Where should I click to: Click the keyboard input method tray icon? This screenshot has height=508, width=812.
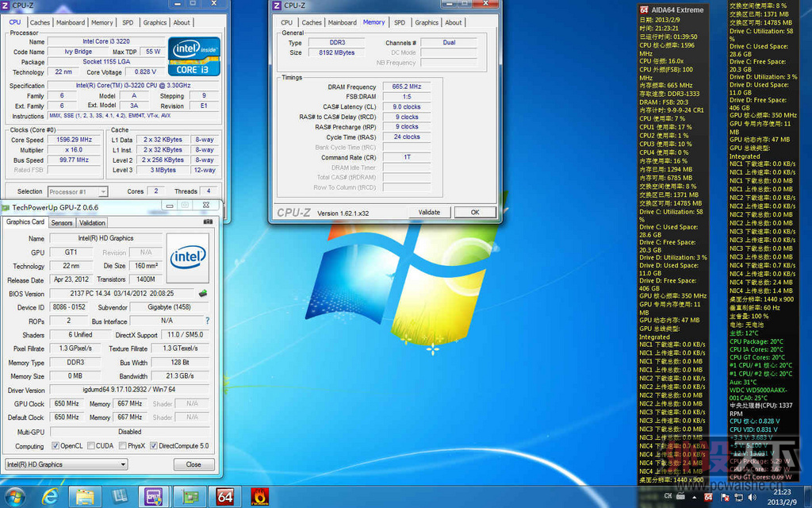tap(680, 497)
